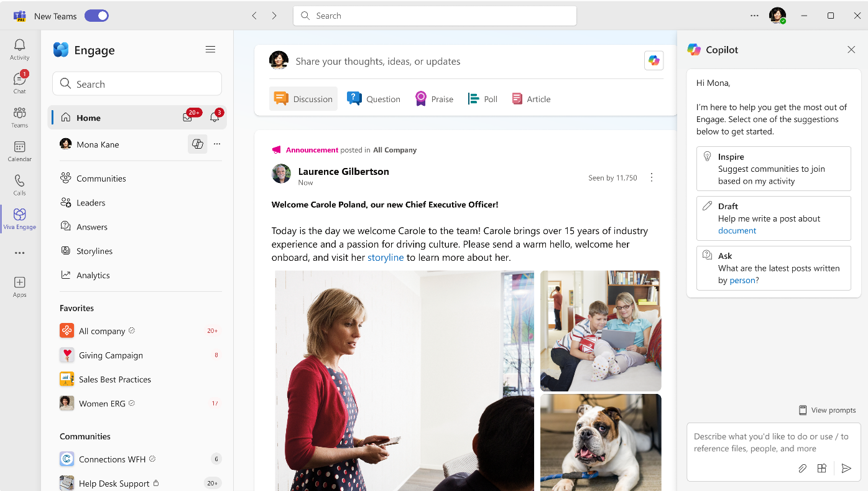
Task: Attach a file using the paperclip icon
Action: (x=802, y=469)
